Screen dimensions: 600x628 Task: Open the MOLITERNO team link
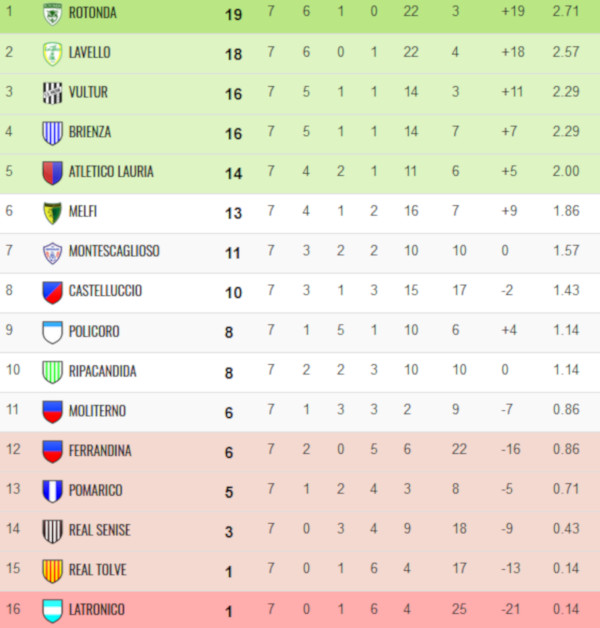[x=97, y=411]
